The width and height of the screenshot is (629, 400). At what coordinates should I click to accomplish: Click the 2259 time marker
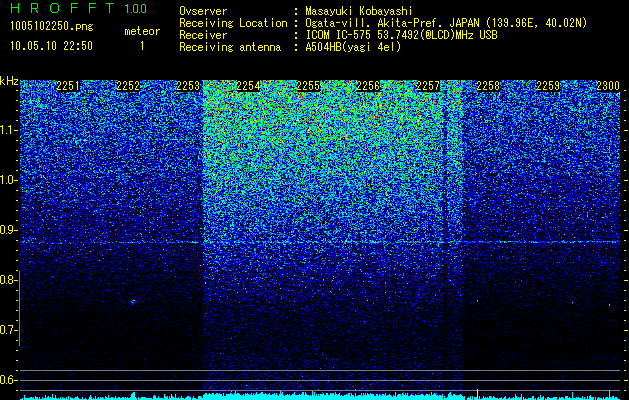pos(548,85)
